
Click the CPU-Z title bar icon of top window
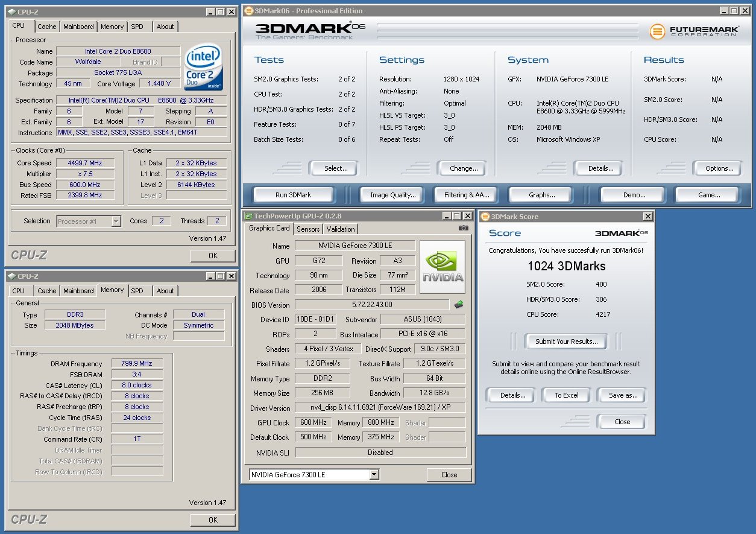pyautogui.click(x=11, y=11)
